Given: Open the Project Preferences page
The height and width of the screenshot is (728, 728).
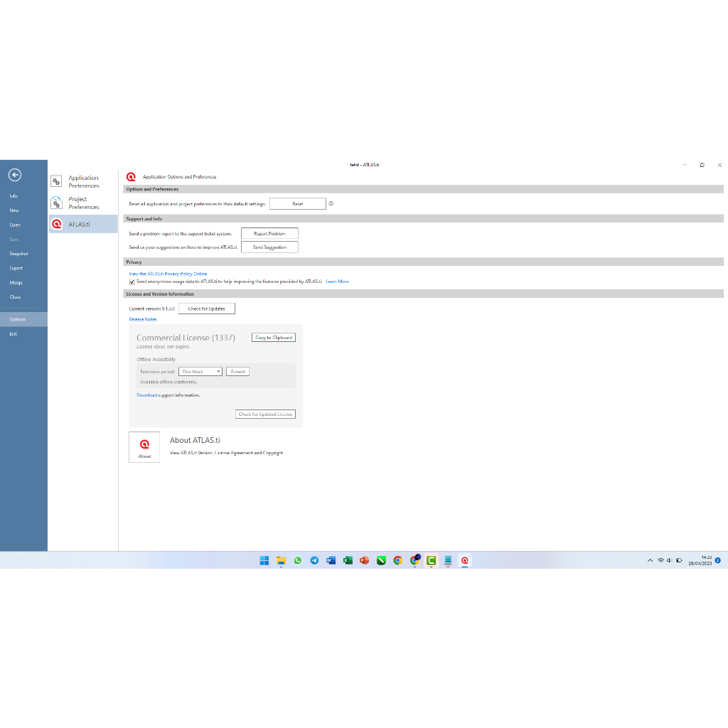Looking at the screenshot, I should (x=82, y=203).
